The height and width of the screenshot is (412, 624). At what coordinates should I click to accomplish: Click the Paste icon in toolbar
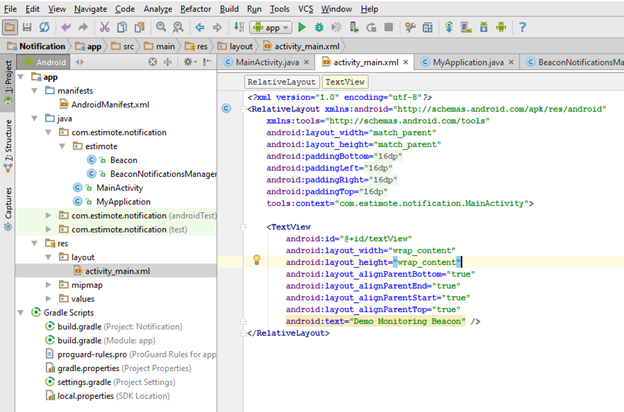click(x=139, y=27)
